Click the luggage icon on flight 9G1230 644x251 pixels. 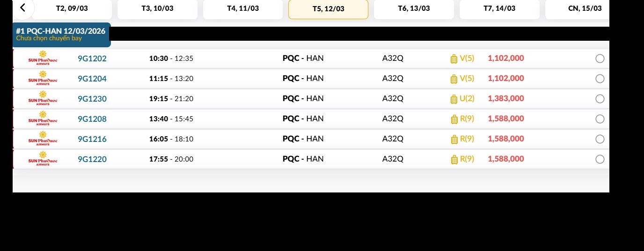454,99
